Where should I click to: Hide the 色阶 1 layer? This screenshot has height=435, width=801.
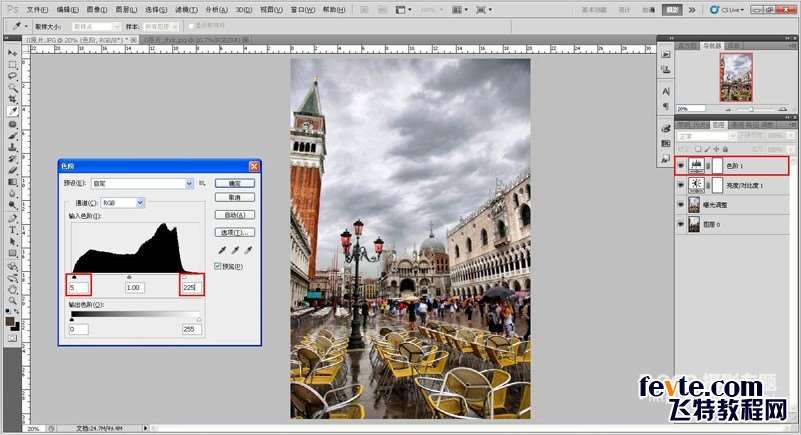tap(680, 165)
